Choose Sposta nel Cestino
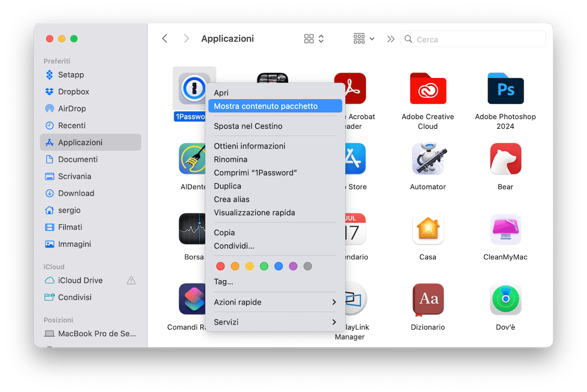Image resolution: width=587 pixels, height=392 pixels. [x=275, y=126]
